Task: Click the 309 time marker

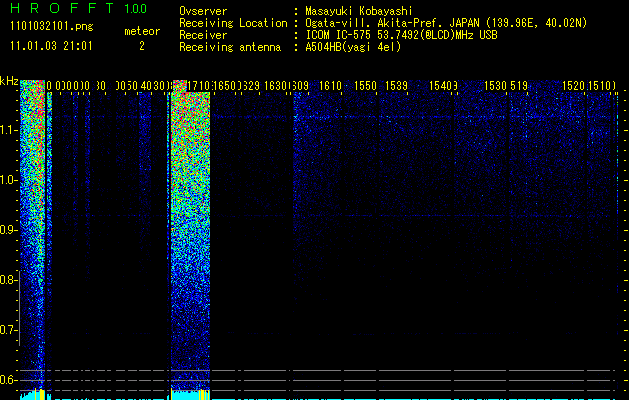Action: [x=301, y=86]
